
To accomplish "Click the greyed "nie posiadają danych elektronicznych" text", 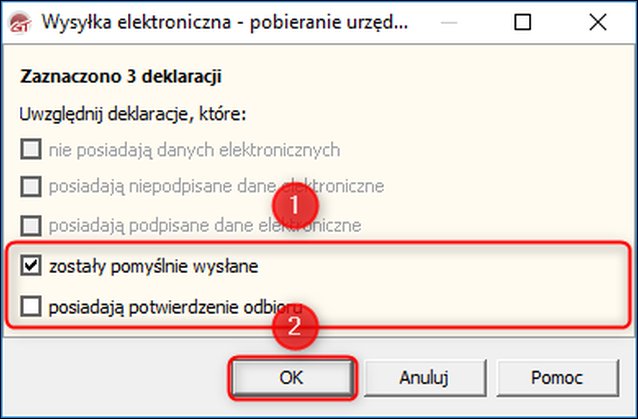I will tap(194, 151).
